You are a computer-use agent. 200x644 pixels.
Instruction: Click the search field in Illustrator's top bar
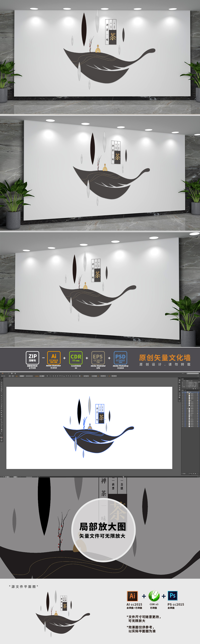193,374
